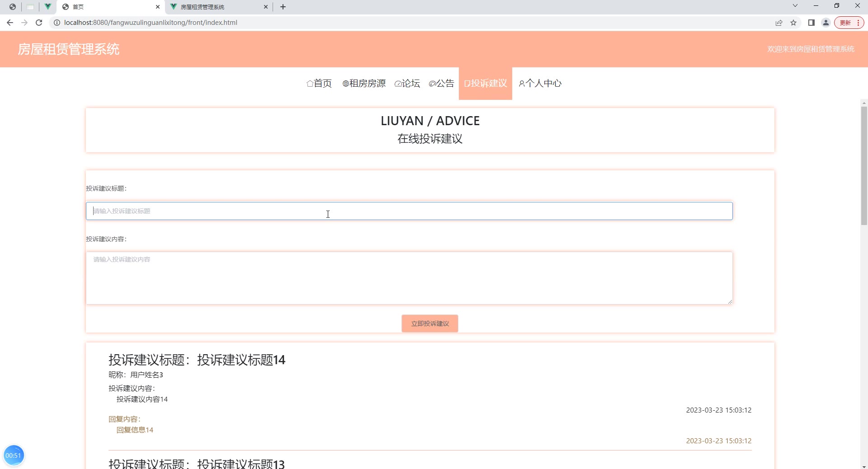Open the 首页 navigation menu item
This screenshot has width=868, height=469.
pos(319,83)
